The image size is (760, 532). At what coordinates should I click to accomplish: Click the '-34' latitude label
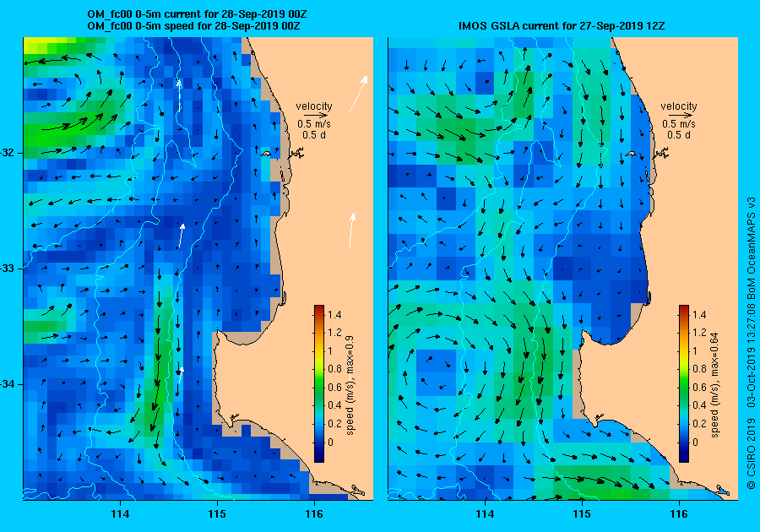pos(8,384)
